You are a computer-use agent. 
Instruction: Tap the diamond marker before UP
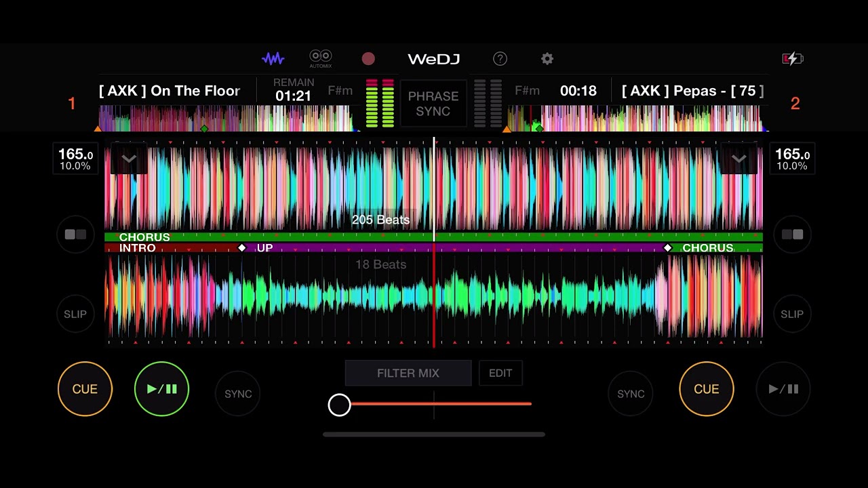point(241,248)
